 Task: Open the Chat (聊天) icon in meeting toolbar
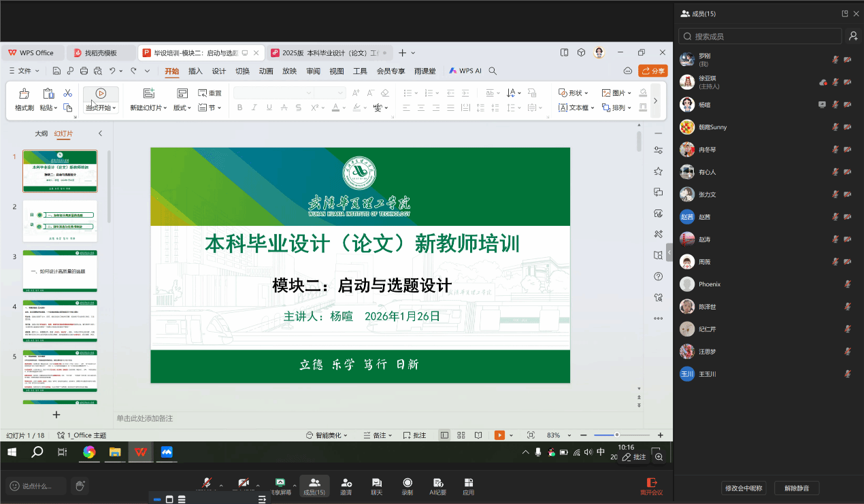(376, 483)
